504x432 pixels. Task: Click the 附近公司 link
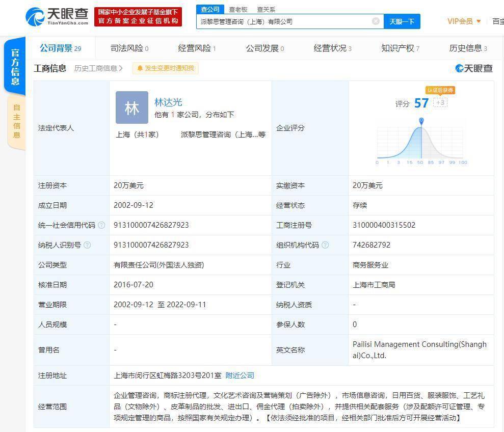pyautogui.click(x=240, y=375)
